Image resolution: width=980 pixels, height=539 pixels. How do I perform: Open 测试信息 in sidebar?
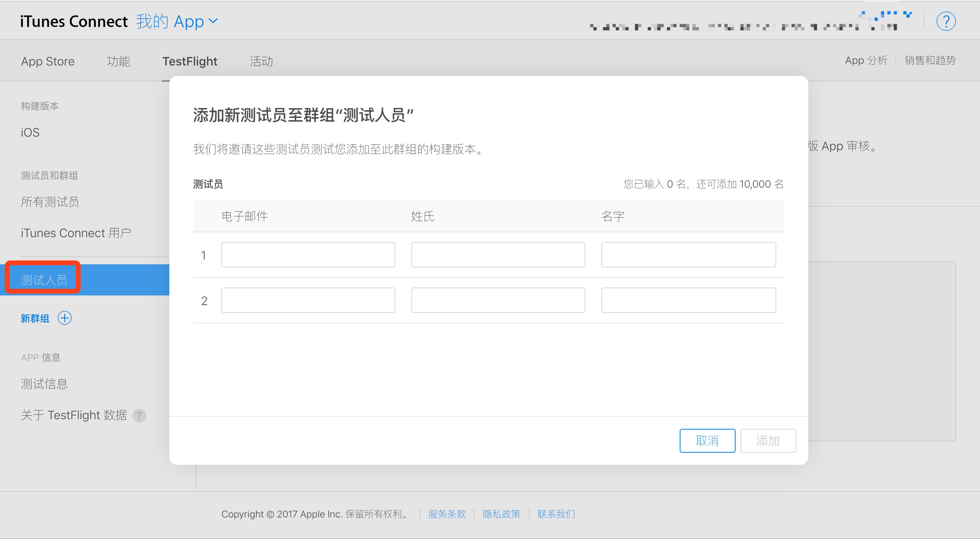(44, 384)
